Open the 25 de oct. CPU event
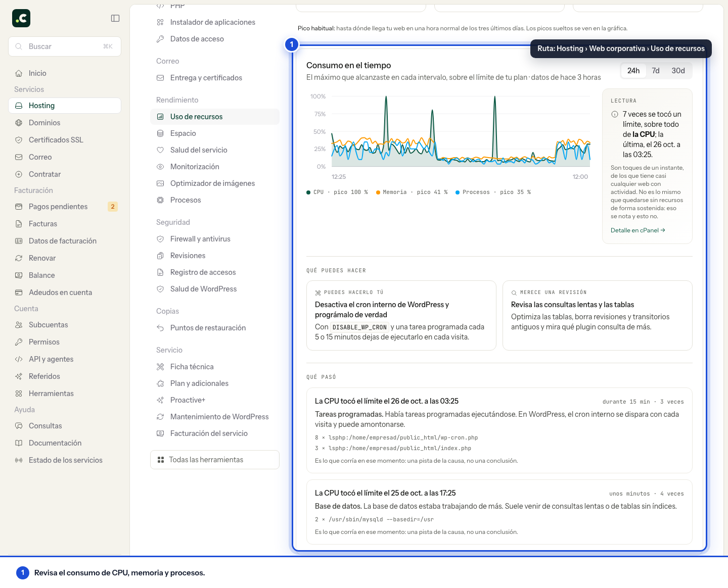This screenshot has height=588, width=728. pyautogui.click(x=499, y=512)
